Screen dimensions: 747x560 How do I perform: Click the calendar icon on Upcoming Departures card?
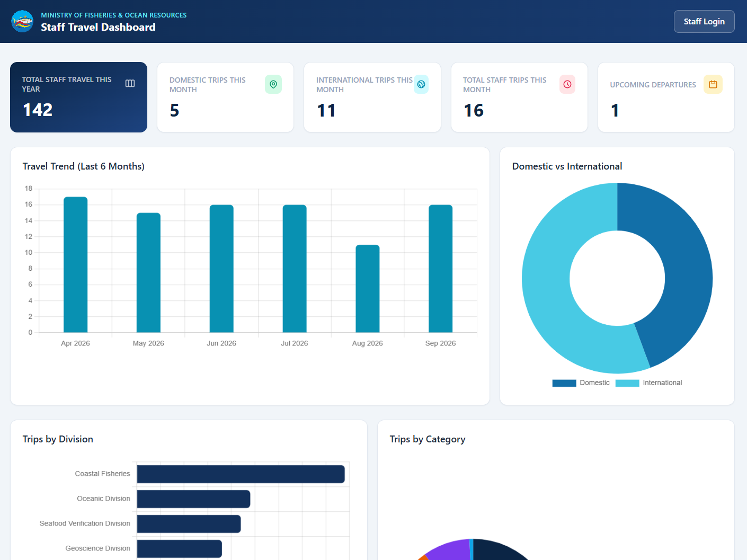[713, 84]
